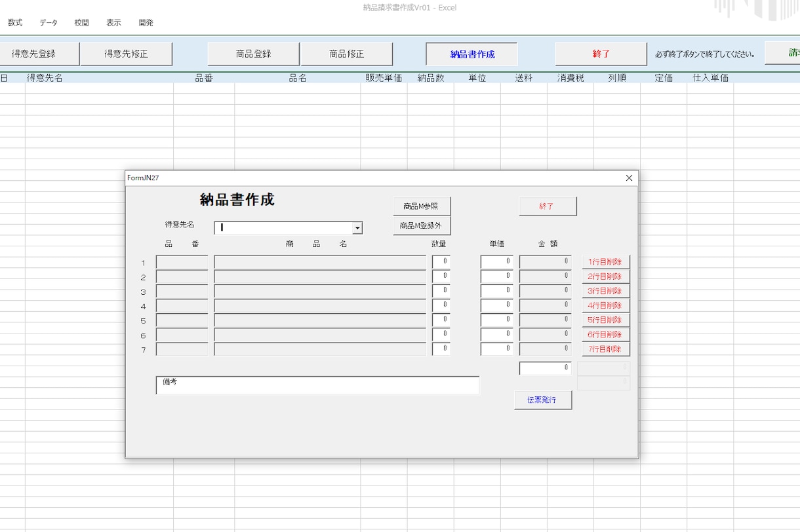Open the 数式 ribbon tab

(15, 22)
